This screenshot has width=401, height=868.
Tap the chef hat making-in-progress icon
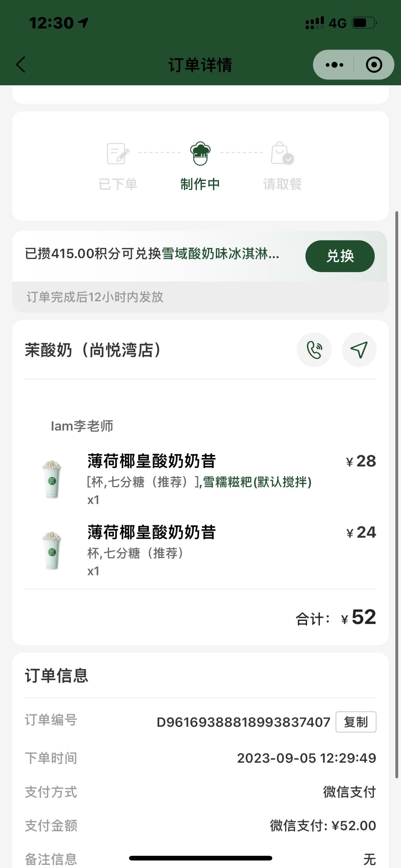click(200, 153)
